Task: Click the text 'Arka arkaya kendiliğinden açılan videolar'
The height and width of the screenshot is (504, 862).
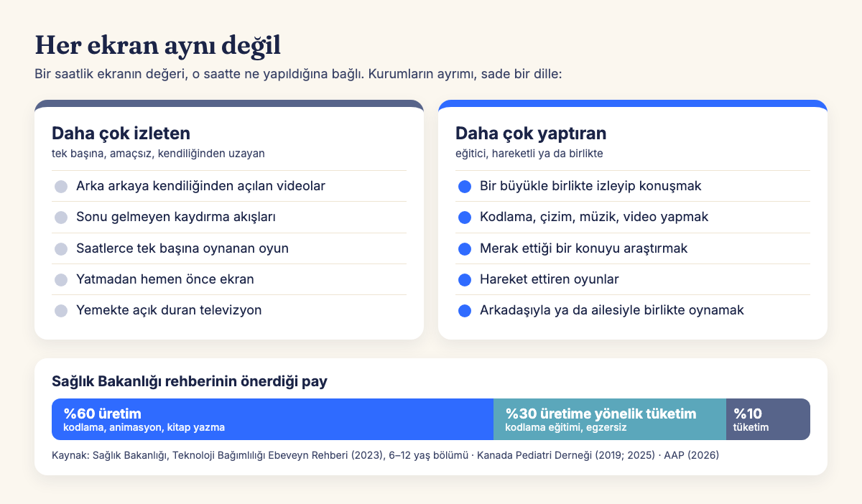Action: [x=200, y=186]
